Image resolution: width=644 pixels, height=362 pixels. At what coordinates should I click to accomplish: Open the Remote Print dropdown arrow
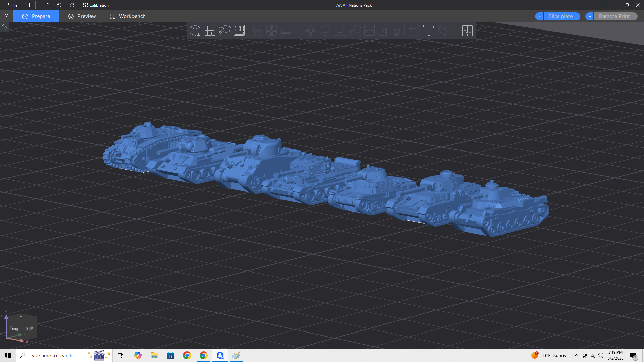(x=590, y=16)
